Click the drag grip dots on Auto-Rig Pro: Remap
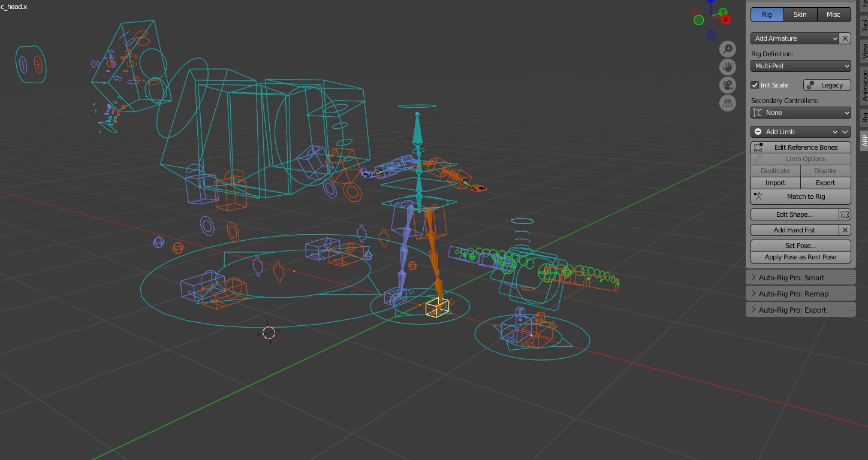 click(x=849, y=293)
